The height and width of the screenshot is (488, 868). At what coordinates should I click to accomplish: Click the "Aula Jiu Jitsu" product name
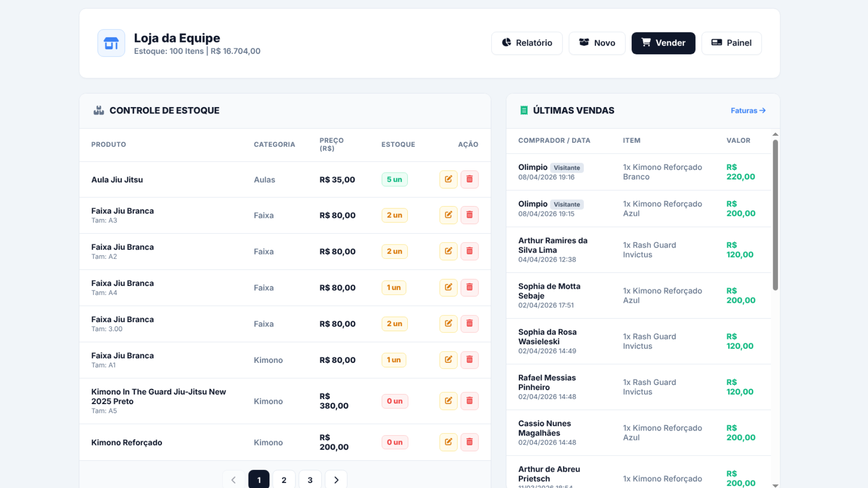click(117, 179)
